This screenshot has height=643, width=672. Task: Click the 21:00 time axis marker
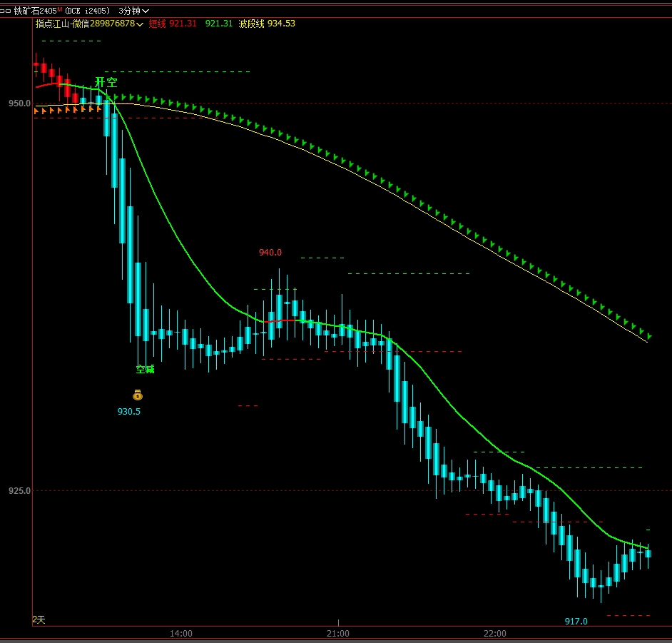[x=338, y=633]
